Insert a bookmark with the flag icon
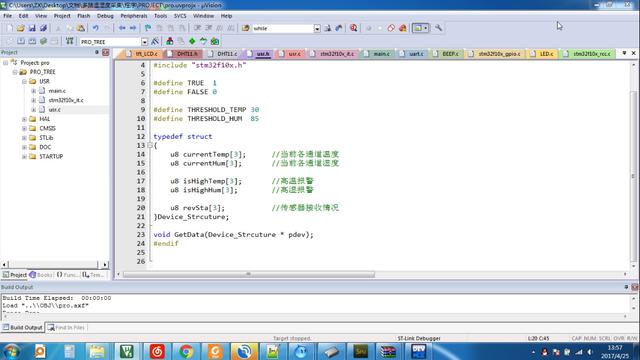The height and width of the screenshot is (360, 640). [148, 28]
